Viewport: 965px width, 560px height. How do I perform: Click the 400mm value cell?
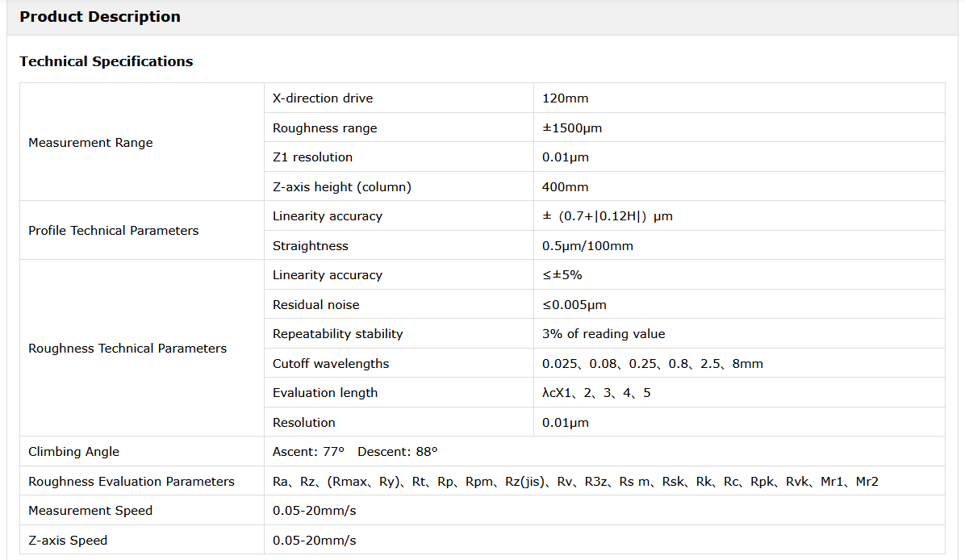pyautogui.click(x=566, y=187)
